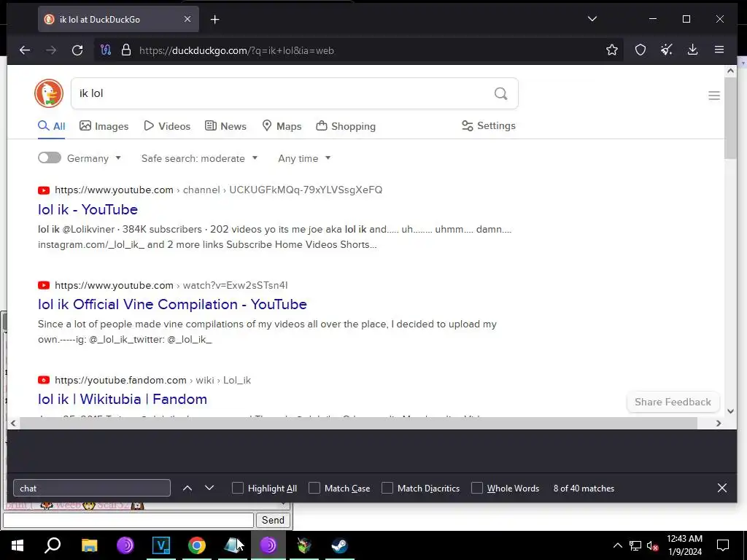Bookmark this page with the star icon

tap(612, 50)
